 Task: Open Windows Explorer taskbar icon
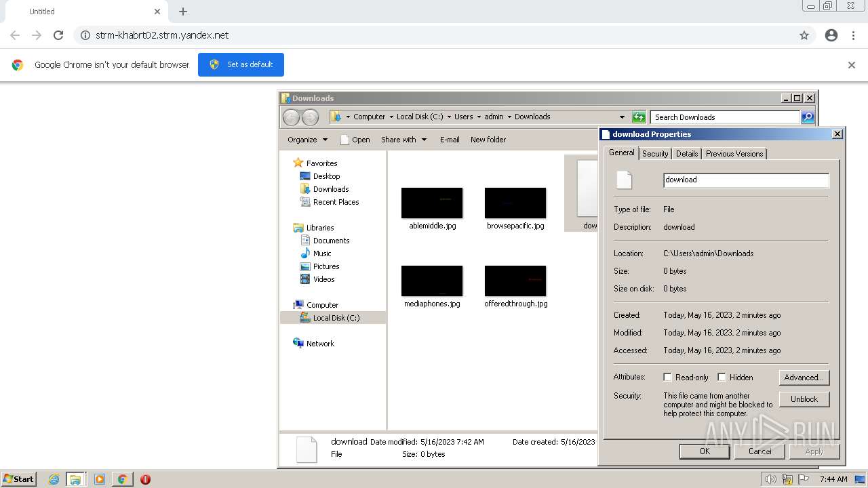75,479
